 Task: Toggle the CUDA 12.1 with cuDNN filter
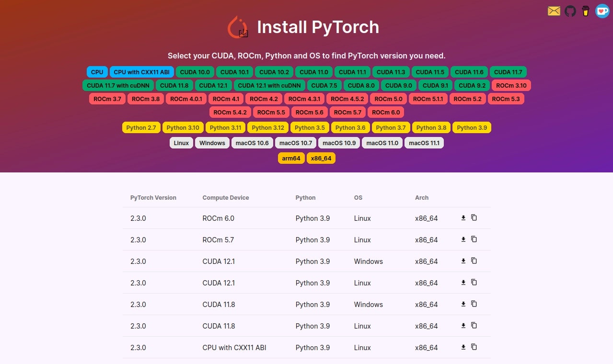pyautogui.click(x=269, y=86)
